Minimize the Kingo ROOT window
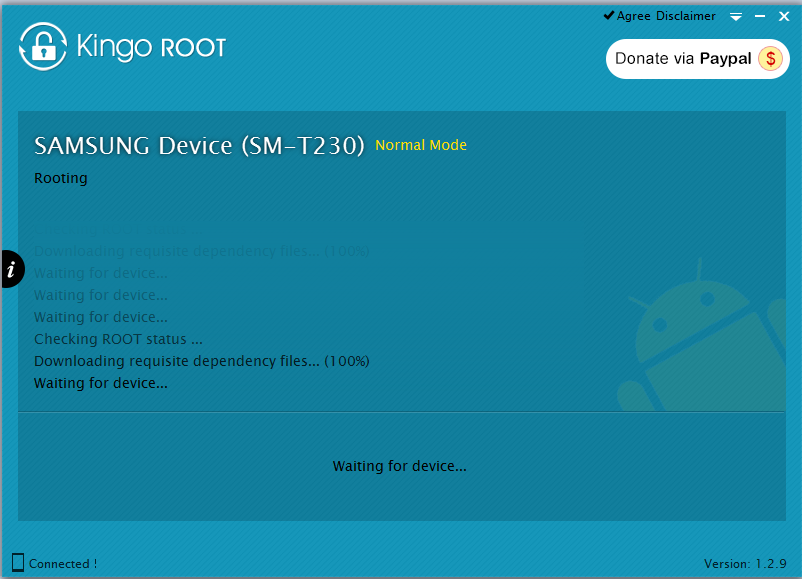Viewport: 802px width, 579px height. [760, 16]
